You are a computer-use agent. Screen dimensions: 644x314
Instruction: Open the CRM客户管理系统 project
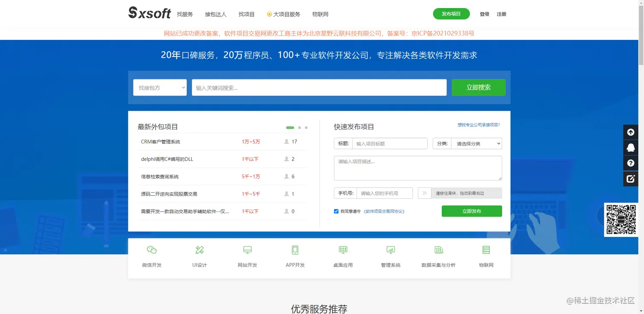[161, 142]
